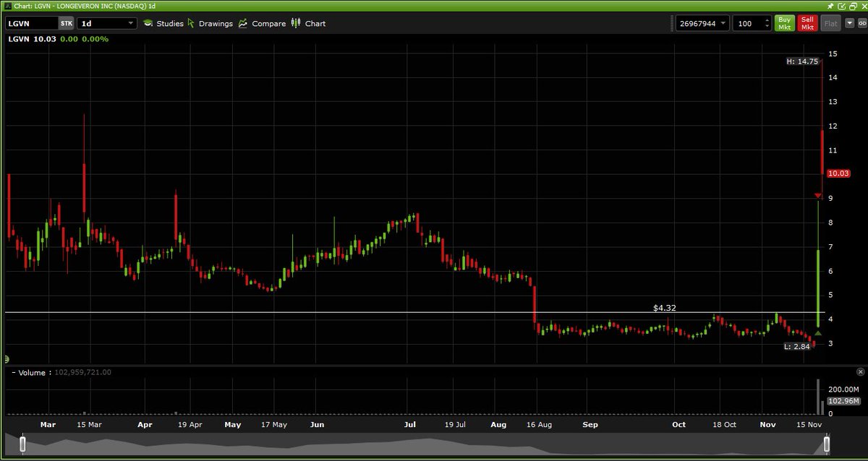The width and height of the screenshot is (868, 461).
Task: Click the Volume study label
Action: click(33, 373)
